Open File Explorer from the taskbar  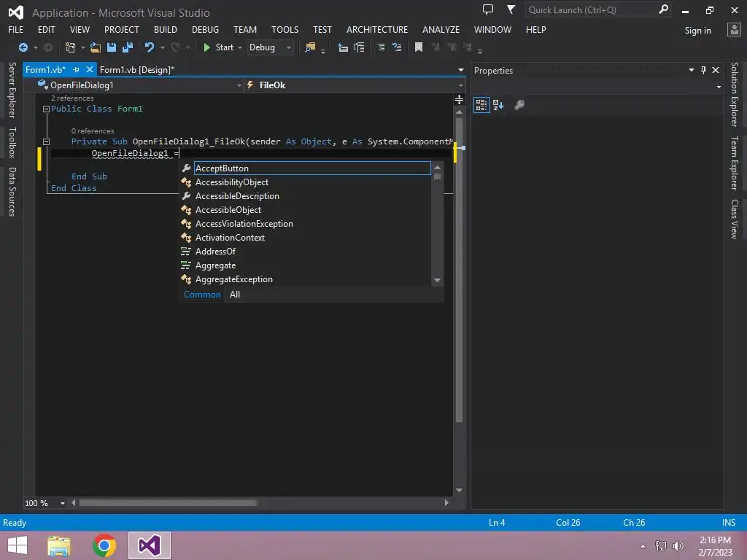click(59, 545)
